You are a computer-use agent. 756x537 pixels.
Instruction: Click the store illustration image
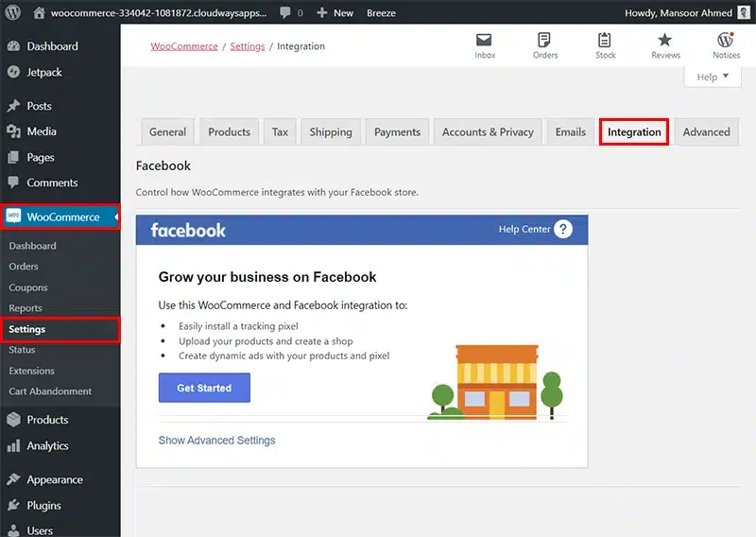point(496,382)
